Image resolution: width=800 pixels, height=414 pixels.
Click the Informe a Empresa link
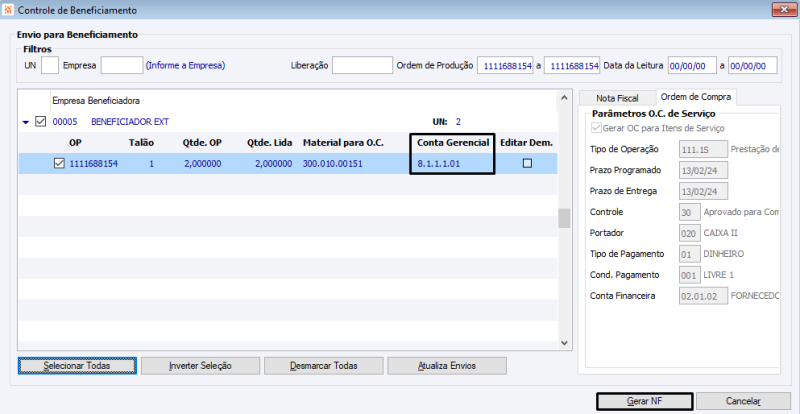186,65
